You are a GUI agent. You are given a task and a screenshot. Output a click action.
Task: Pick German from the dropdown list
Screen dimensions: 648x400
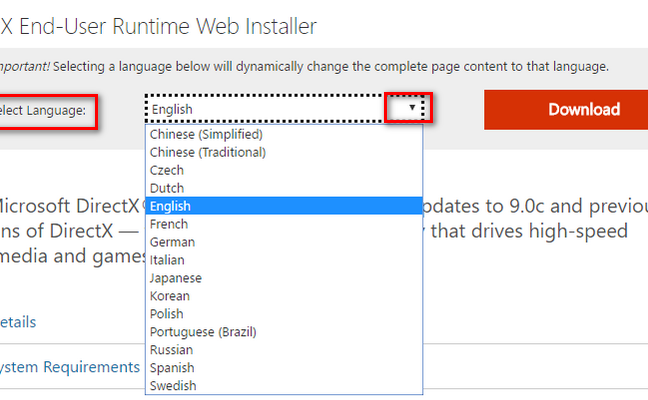[284, 242]
